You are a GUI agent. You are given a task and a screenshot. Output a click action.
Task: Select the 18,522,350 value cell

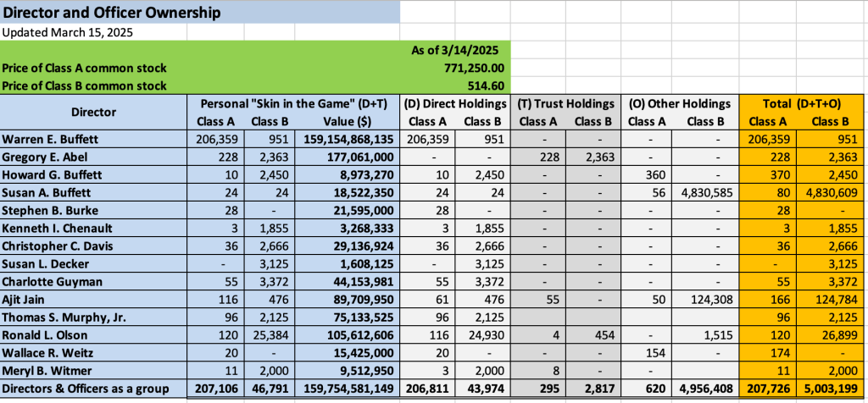pos(347,192)
